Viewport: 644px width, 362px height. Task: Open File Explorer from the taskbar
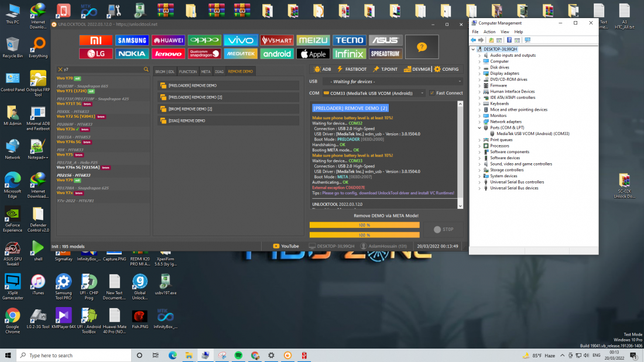pyautogui.click(x=189, y=356)
